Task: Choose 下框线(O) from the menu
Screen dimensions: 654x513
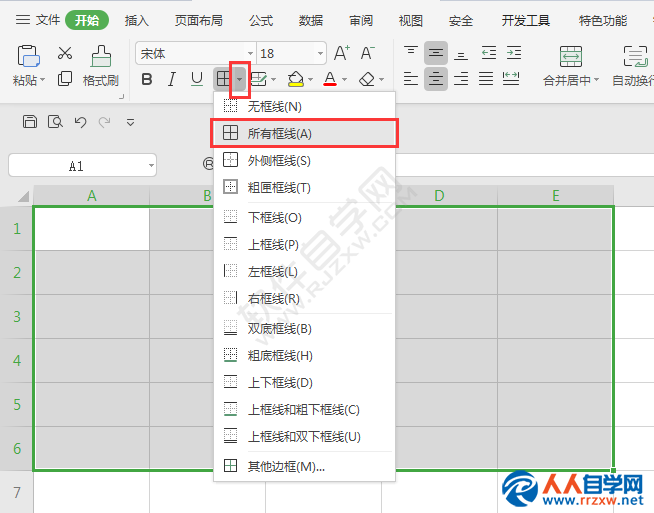Action: pos(304,217)
